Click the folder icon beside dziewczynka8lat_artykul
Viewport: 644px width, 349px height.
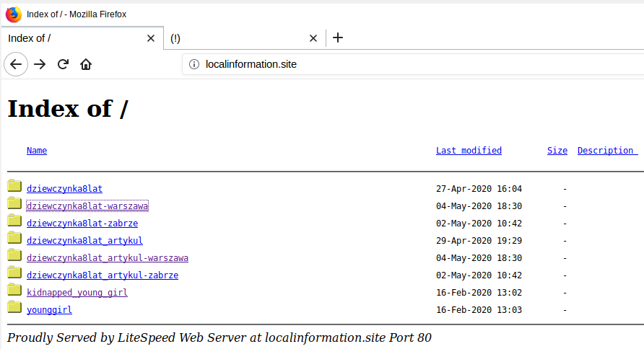coord(14,238)
